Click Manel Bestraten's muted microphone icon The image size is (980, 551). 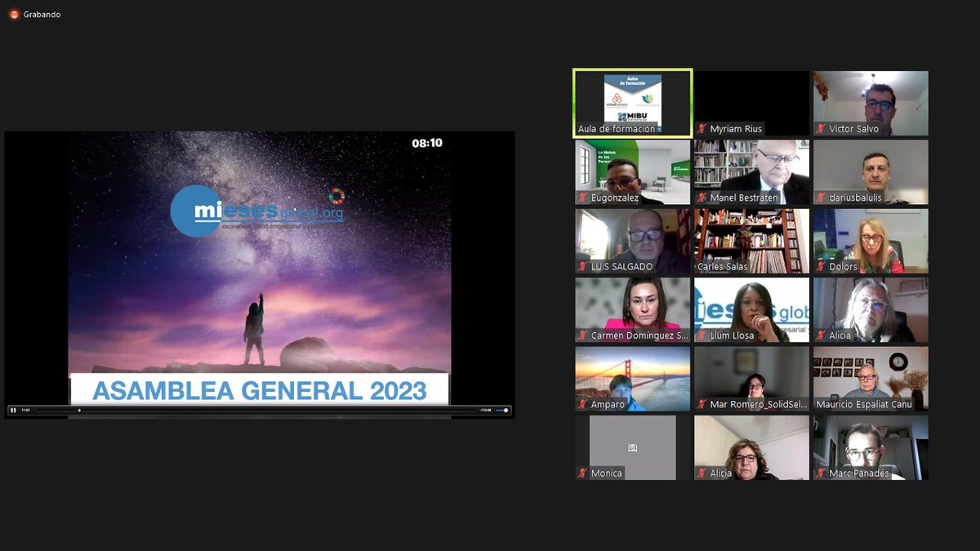click(x=702, y=198)
